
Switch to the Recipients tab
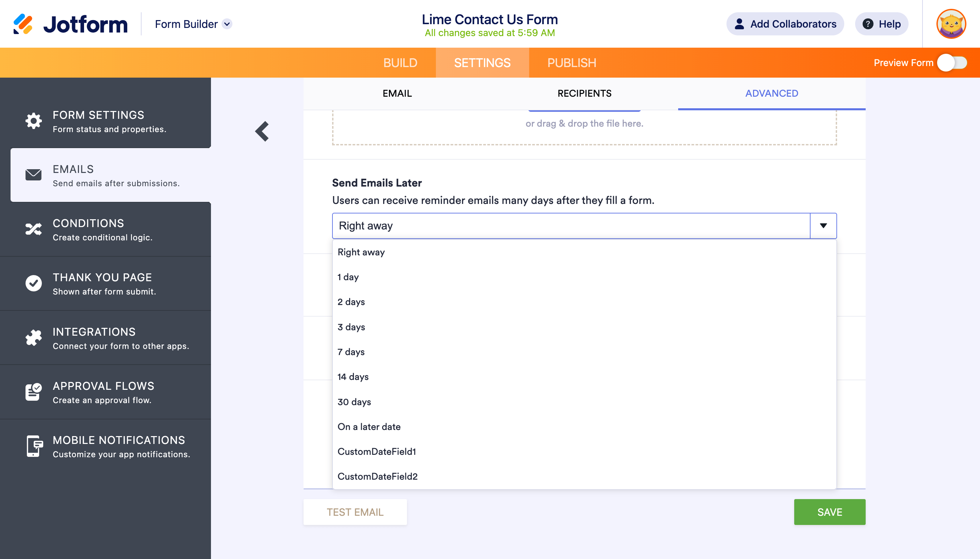point(584,93)
